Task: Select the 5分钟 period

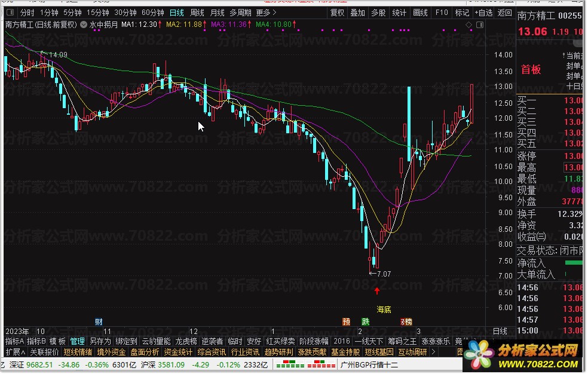Action: pos(72,13)
